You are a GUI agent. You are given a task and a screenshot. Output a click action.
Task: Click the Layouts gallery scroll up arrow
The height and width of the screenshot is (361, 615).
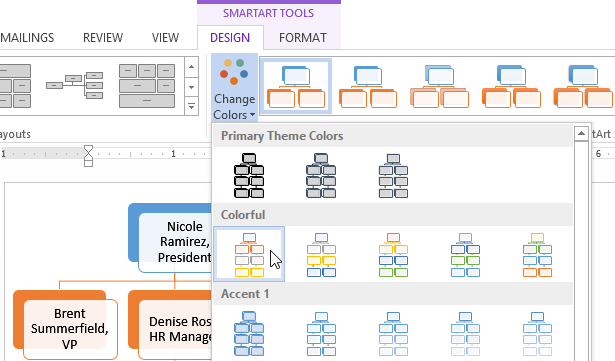tap(191, 67)
